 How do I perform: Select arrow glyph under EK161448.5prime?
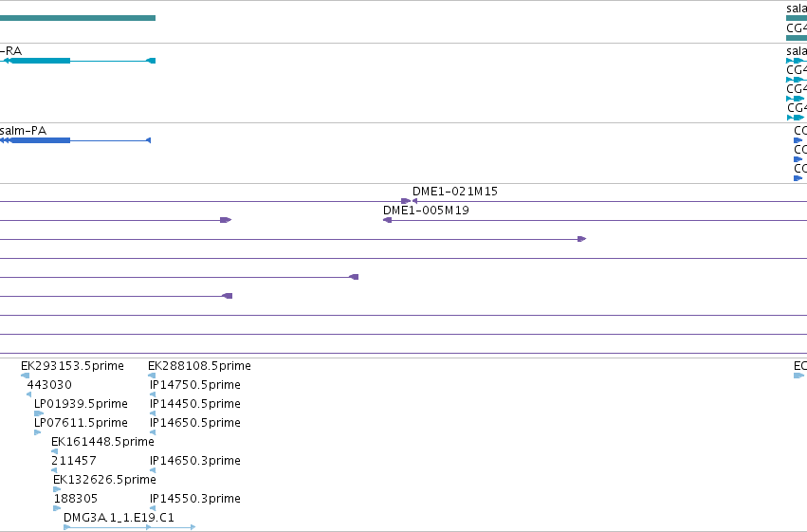[x=55, y=451]
